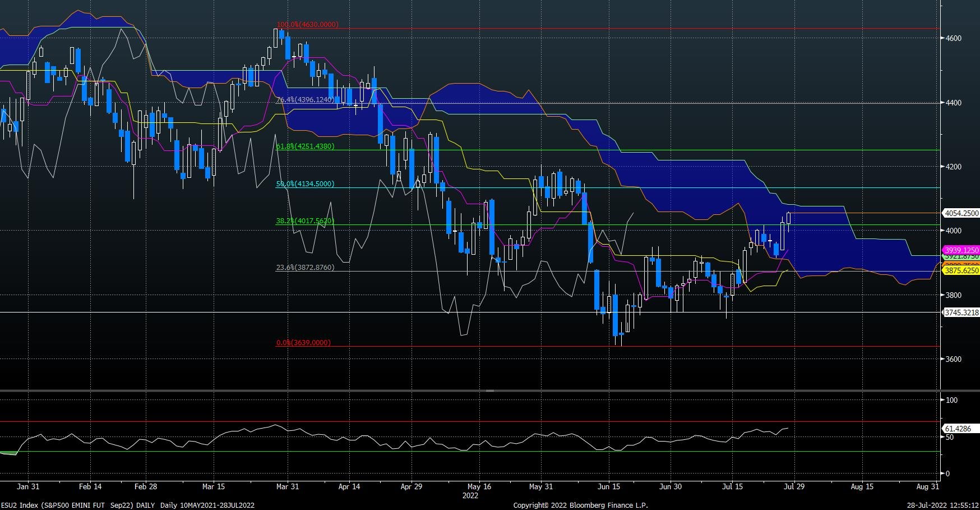
Task: Click the Feb 28 date label
Action: pyautogui.click(x=145, y=487)
